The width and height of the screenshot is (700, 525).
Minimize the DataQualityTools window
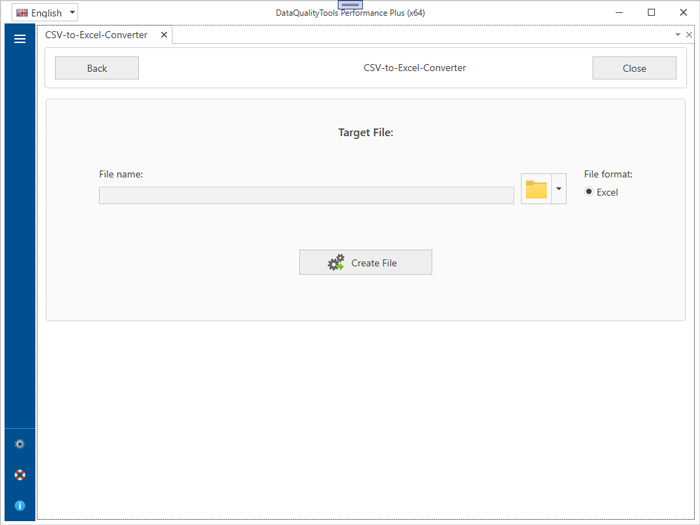pyautogui.click(x=619, y=12)
